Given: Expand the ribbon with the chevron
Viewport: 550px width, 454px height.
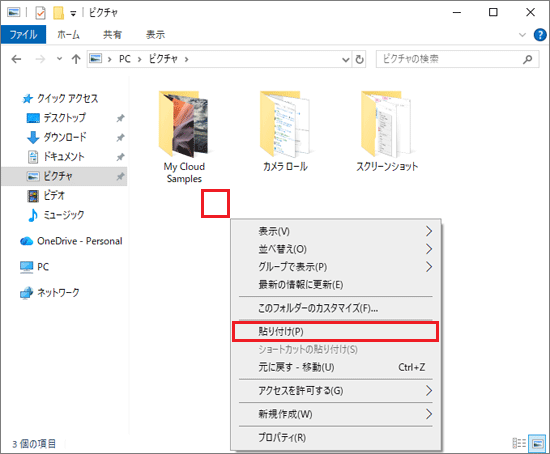Looking at the screenshot, I should coord(522,35).
